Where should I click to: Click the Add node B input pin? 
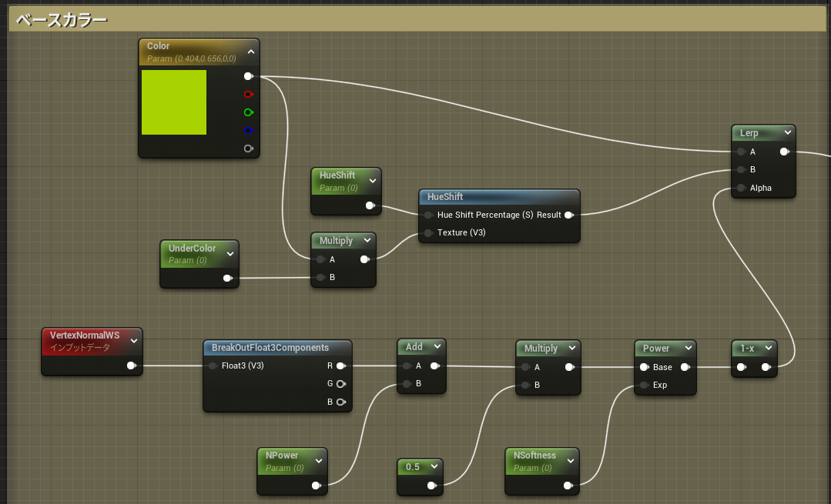coord(407,384)
